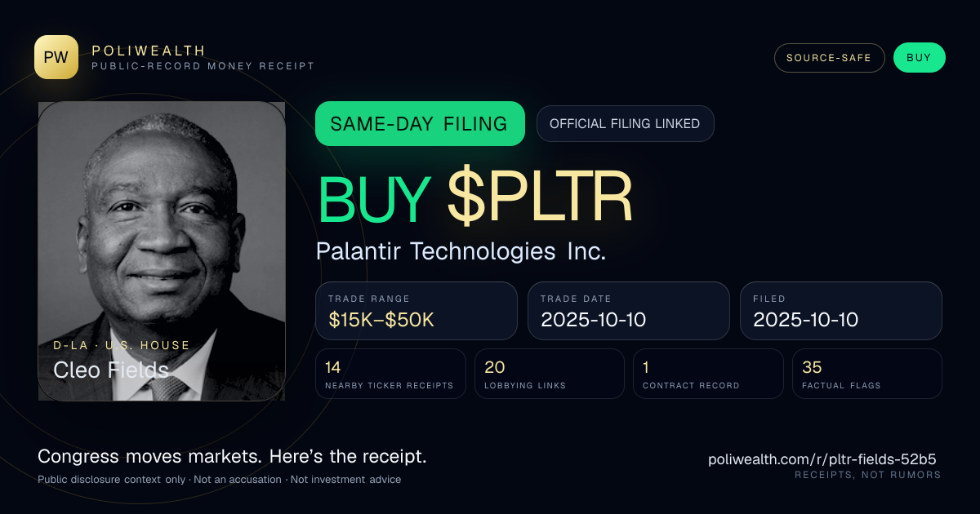Select the TRADE DATE 2025-10-10 card

(629, 311)
